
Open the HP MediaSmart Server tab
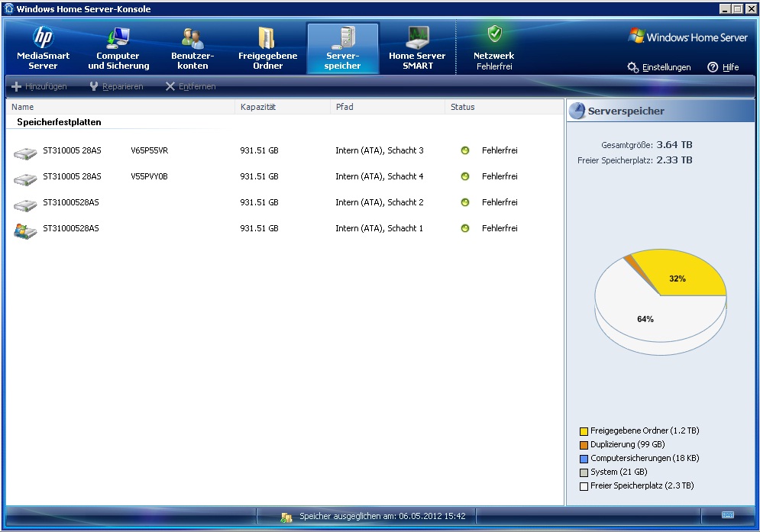click(x=43, y=48)
